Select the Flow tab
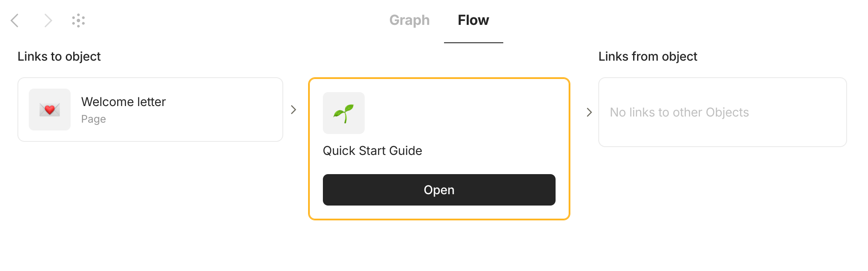Screen dimensions: 868x271 pos(473,20)
